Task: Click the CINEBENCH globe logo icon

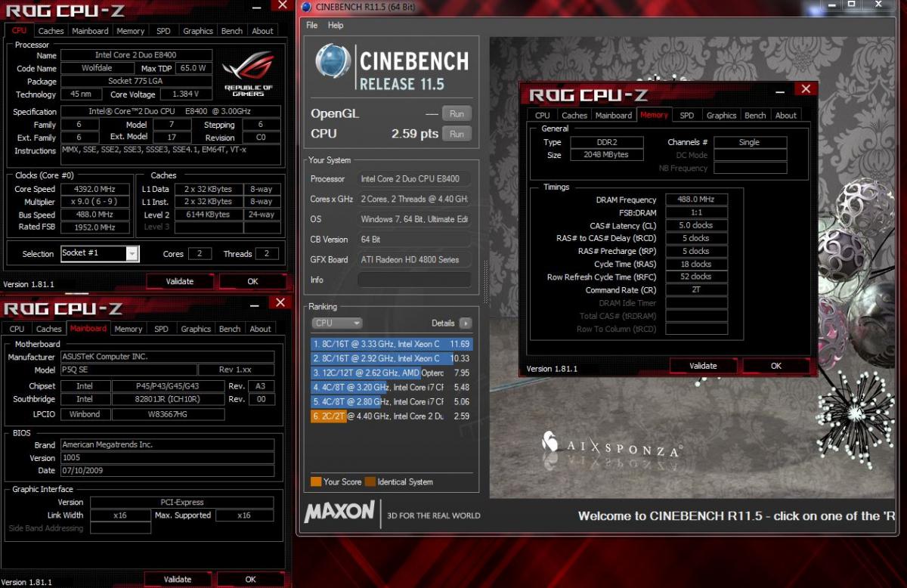Action: click(334, 63)
